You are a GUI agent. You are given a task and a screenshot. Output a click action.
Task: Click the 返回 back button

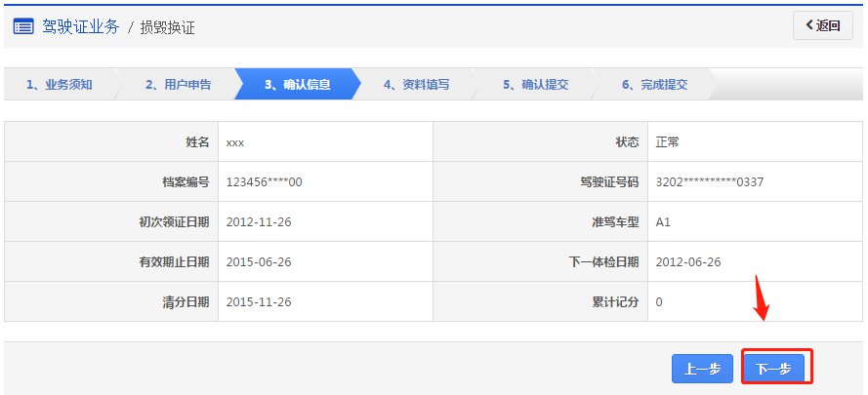[x=822, y=26]
